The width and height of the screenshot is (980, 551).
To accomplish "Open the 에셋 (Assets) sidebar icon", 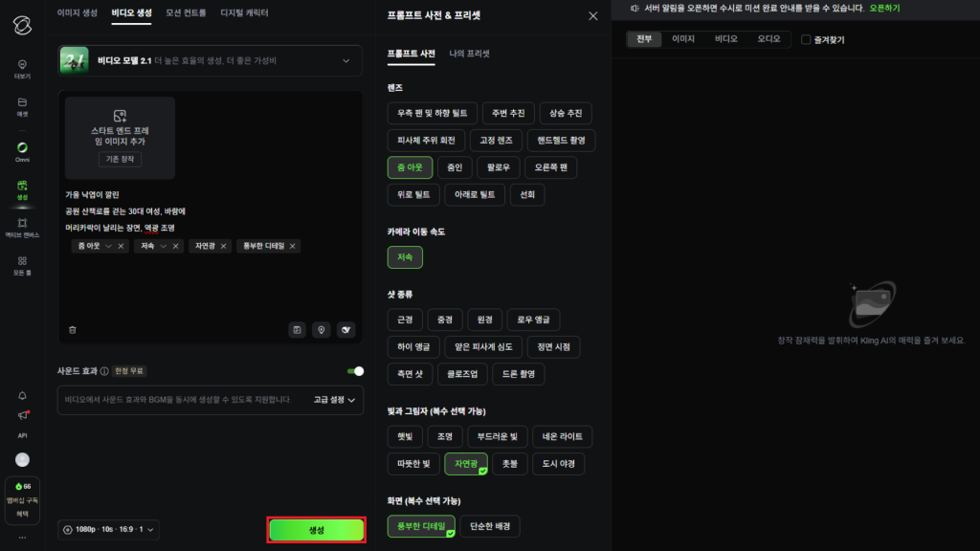I will [21, 107].
